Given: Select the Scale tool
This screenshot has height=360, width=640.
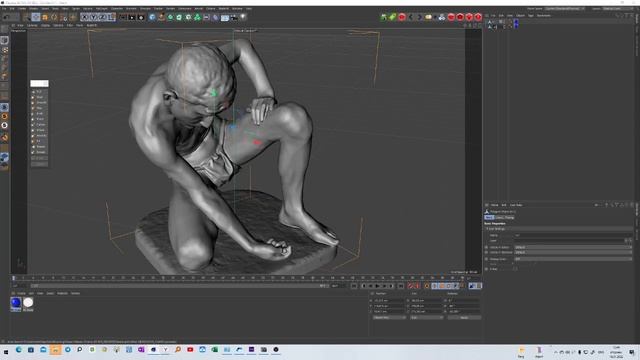Looking at the screenshot, I should point(45,17).
